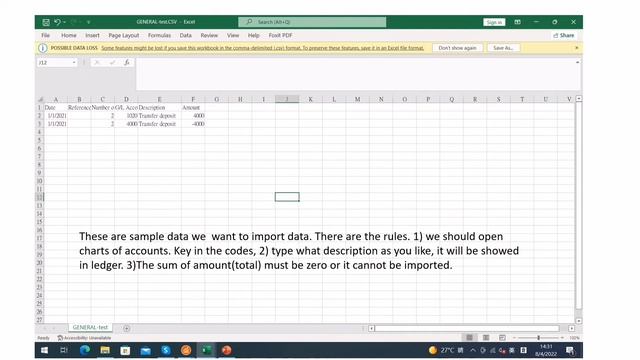
Task: Click the Insert Function fx icon
Action: pyautogui.click(x=127, y=62)
